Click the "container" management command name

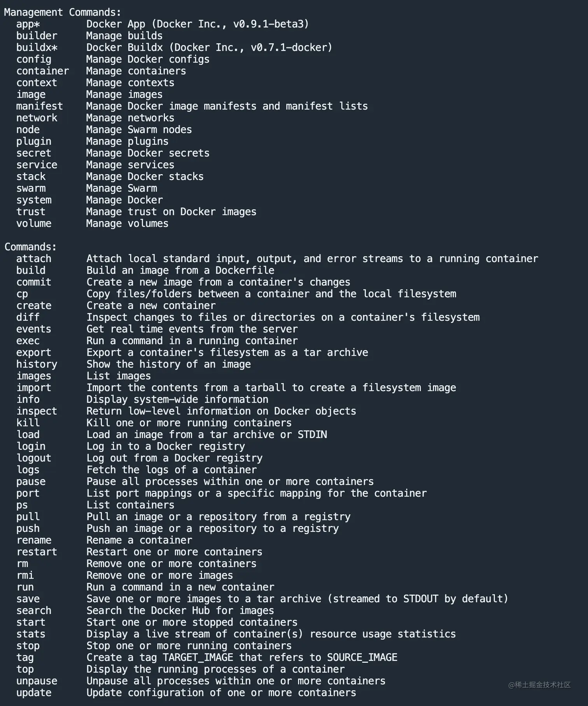42,71
